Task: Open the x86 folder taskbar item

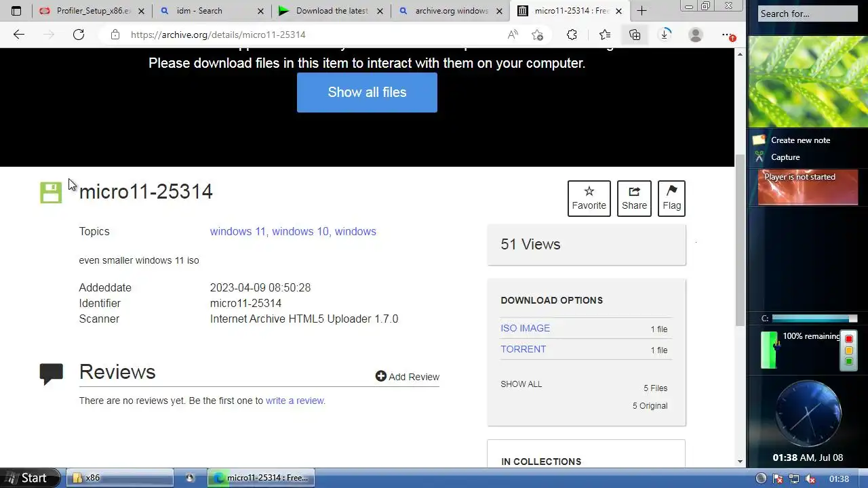Action: [x=119, y=478]
